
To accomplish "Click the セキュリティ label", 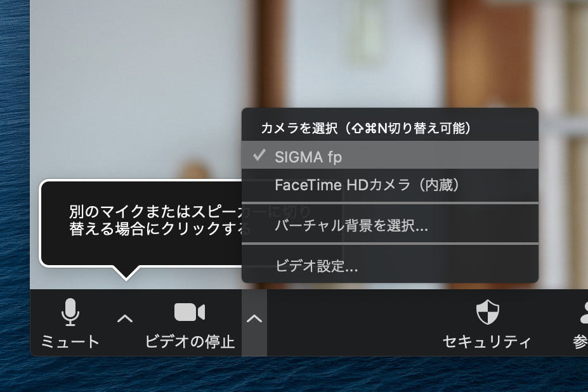I will point(487,342).
